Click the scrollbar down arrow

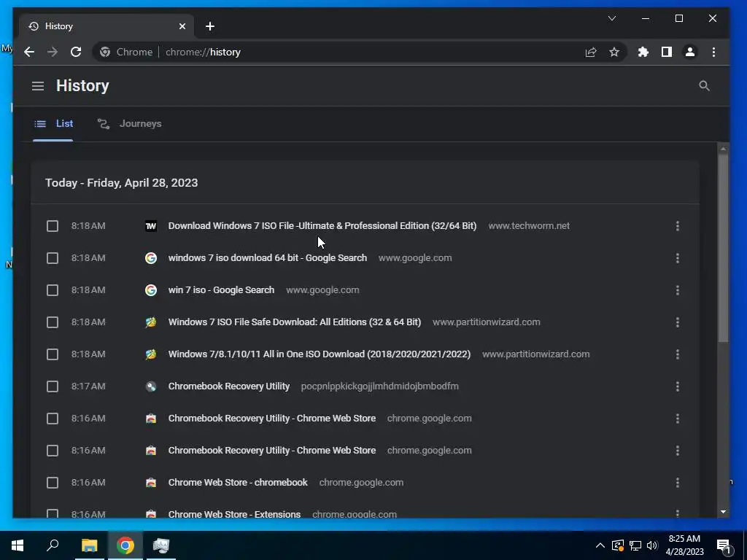click(x=723, y=512)
